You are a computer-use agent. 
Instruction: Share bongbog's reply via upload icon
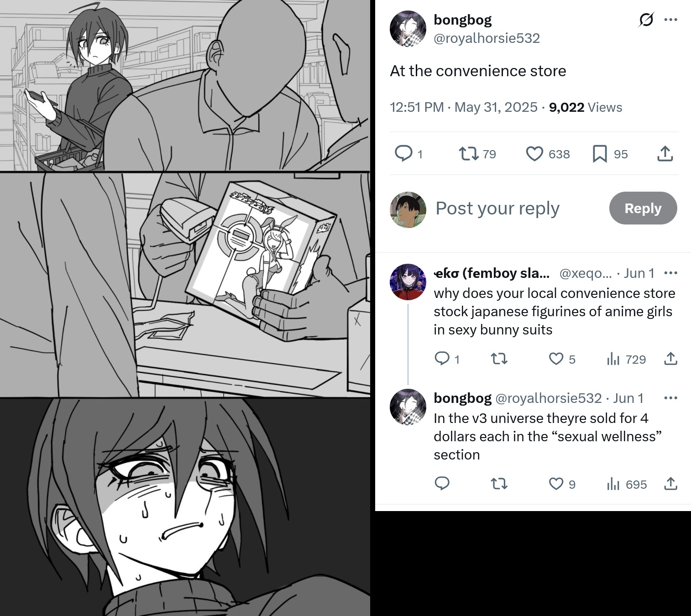670,484
